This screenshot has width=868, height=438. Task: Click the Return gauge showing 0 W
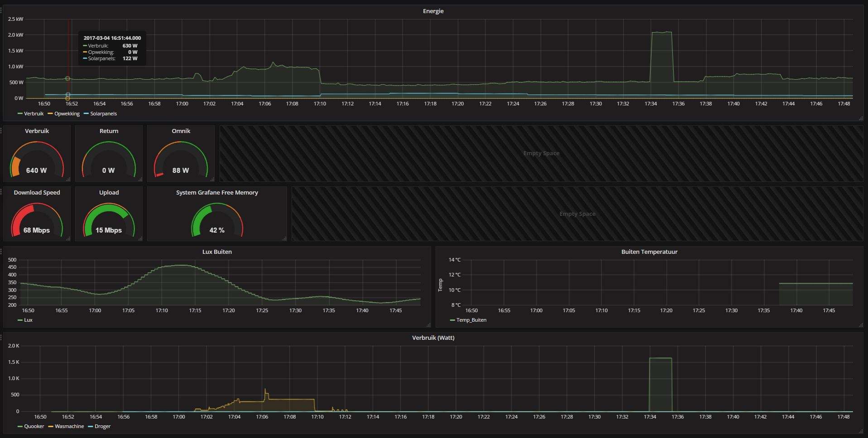coord(109,160)
